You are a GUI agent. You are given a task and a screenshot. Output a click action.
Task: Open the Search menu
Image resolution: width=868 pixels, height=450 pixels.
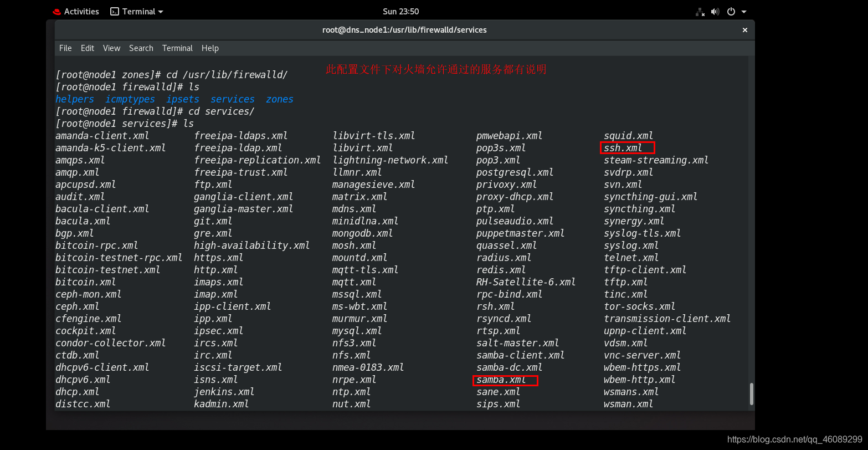click(141, 48)
